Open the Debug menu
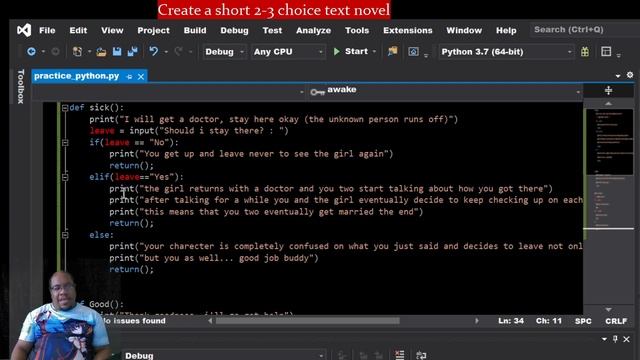The height and width of the screenshot is (360, 640). (234, 30)
